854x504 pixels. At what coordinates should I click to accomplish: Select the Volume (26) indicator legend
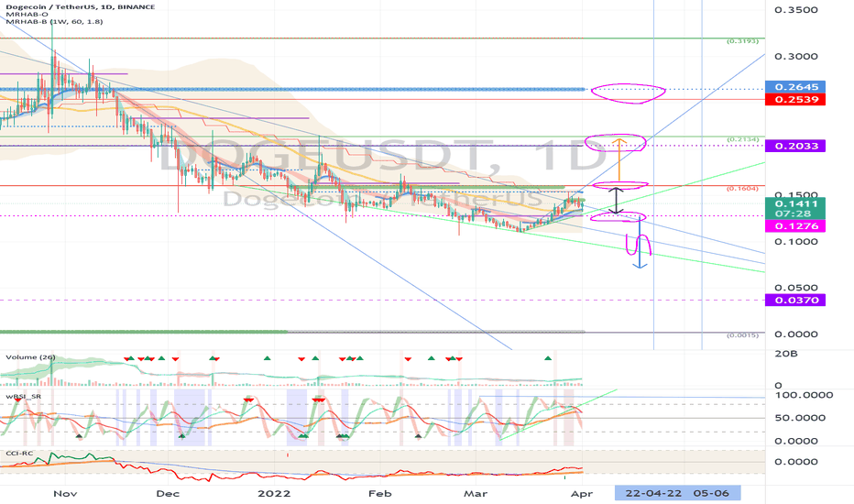click(30, 357)
